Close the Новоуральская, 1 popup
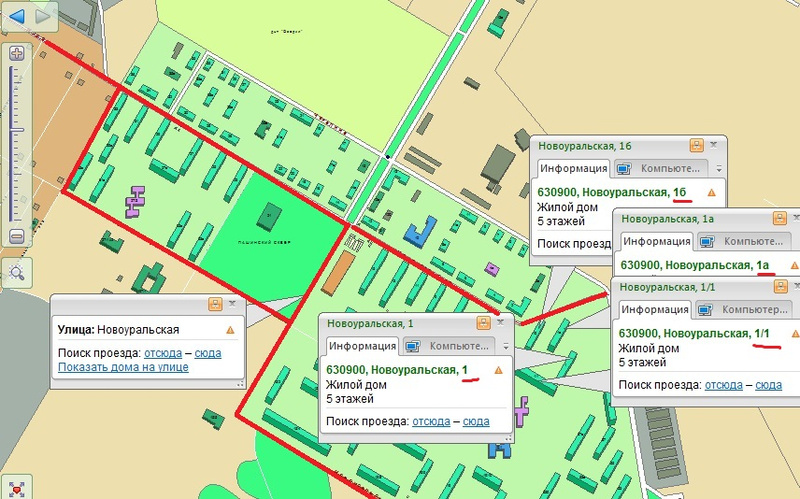The width and height of the screenshot is (800, 499). pyautogui.click(x=501, y=322)
